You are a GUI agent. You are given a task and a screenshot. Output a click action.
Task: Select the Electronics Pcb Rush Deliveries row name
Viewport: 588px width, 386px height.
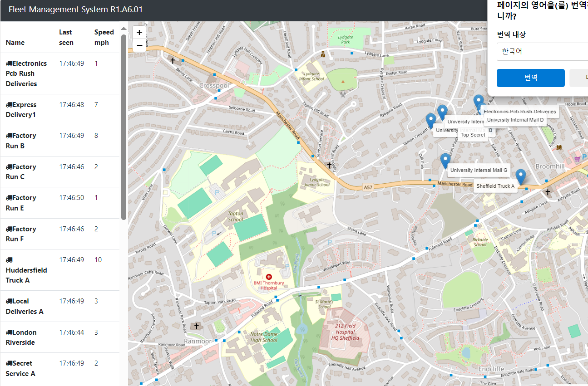tap(26, 73)
